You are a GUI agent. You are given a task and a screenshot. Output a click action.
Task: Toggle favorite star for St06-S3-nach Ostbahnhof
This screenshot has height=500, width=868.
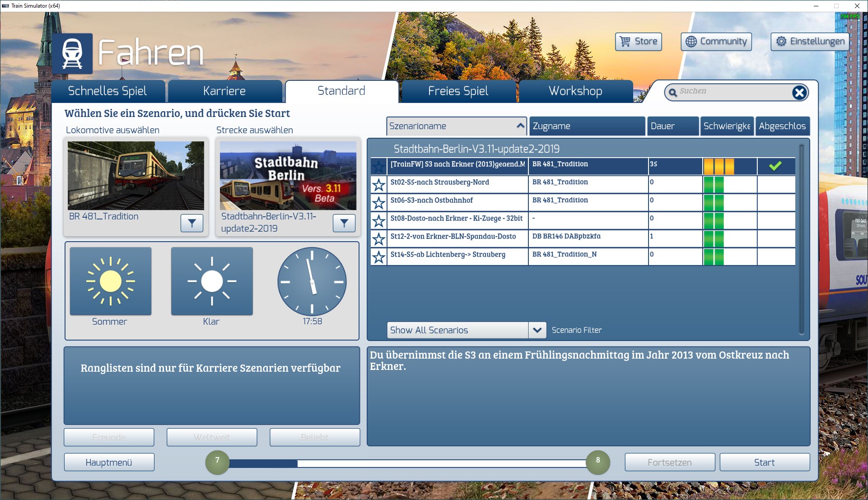point(378,202)
